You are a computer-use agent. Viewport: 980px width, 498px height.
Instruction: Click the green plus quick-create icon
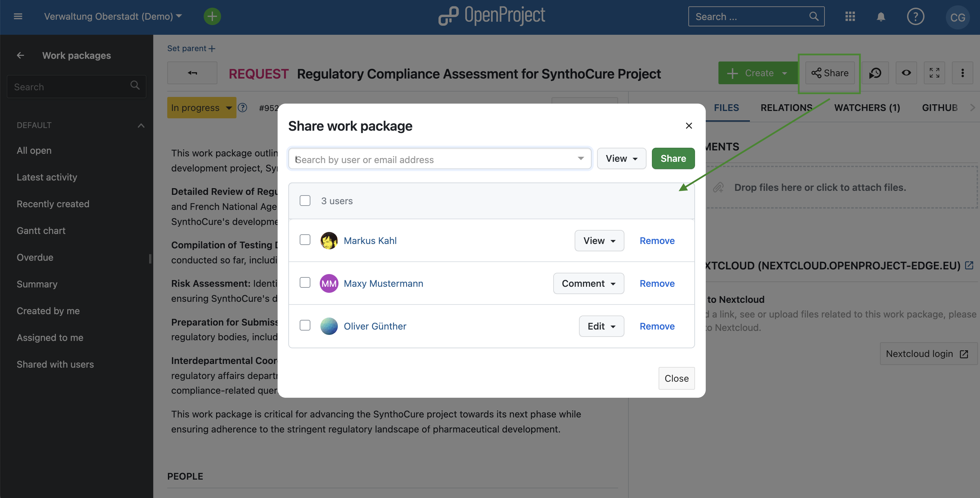click(x=212, y=16)
